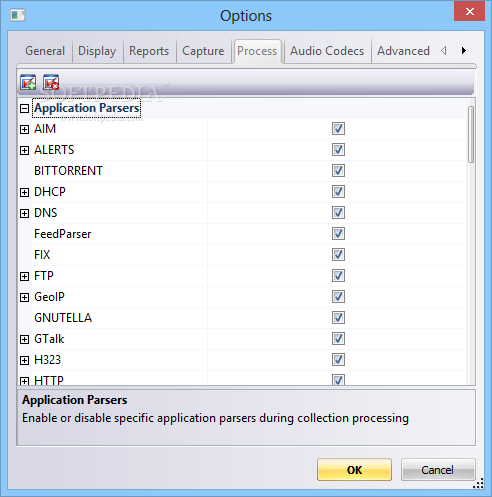Toggle the DNS parser checkbox
Viewport: 492px width, 497px height.
click(338, 213)
